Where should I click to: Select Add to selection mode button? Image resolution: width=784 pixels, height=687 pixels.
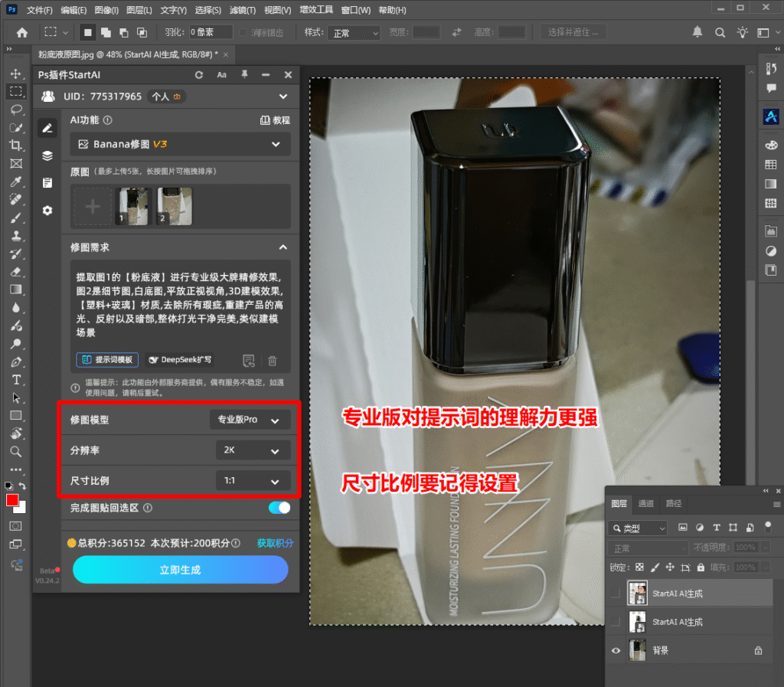click(x=106, y=32)
